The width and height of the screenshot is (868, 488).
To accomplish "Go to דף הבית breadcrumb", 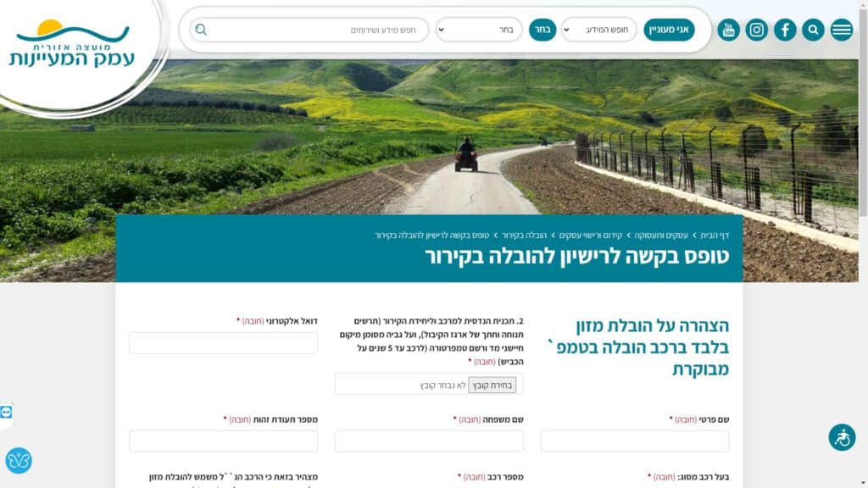I will click(715, 236).
